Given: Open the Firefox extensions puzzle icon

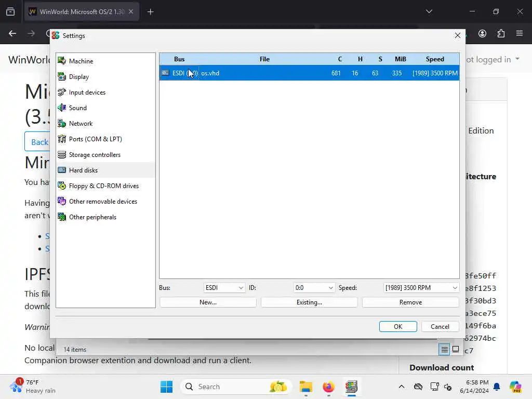Looking at the screenshot, I should coord(501,33).
